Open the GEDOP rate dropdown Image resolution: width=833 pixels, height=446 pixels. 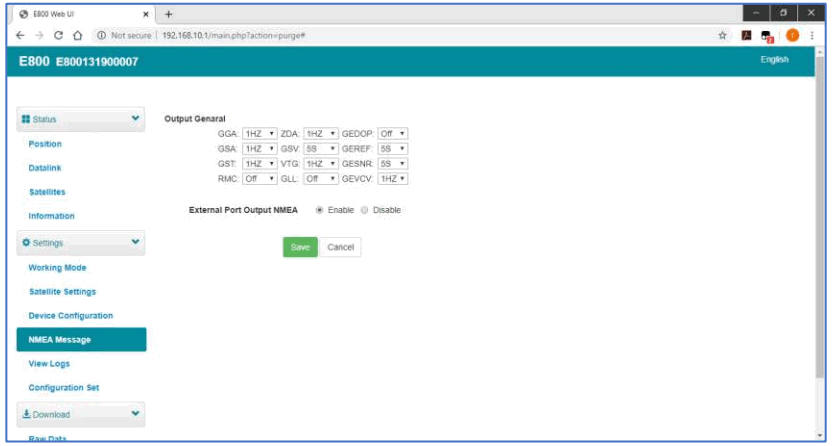click(393, 134)
